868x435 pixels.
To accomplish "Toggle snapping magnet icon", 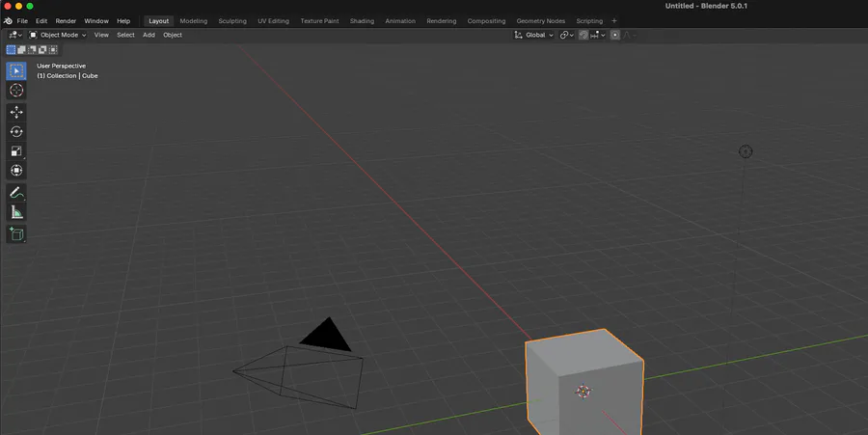I will tap(583, 35).
